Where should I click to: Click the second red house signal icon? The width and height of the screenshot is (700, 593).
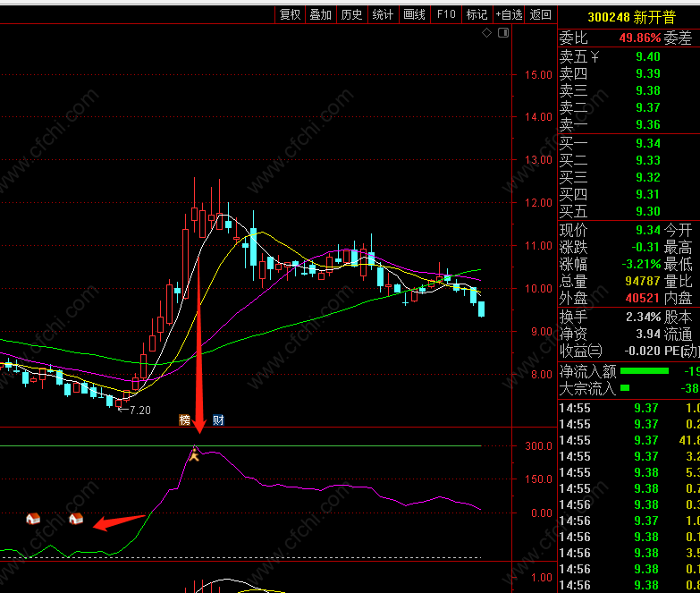click(x=76, y=519)
